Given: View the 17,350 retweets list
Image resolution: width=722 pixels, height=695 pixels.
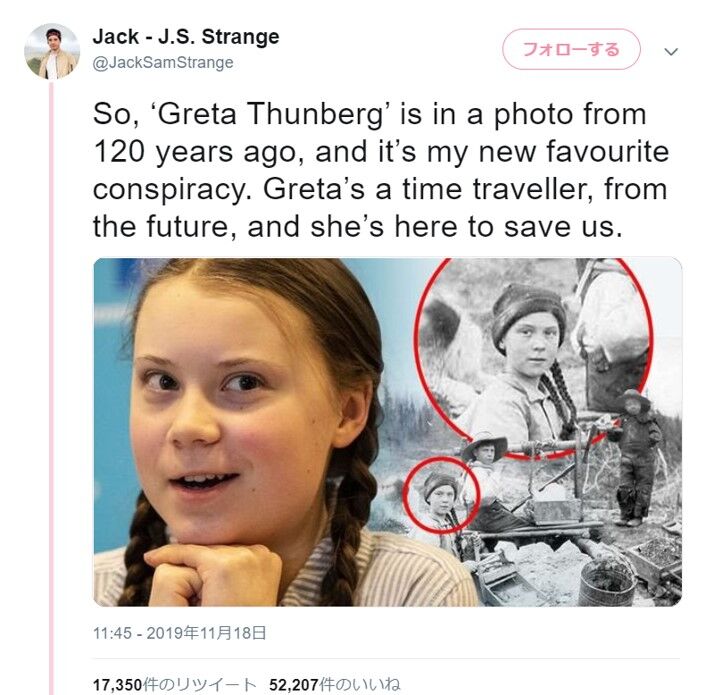Looking at the screenshot, I should click(x=175, y=684).
